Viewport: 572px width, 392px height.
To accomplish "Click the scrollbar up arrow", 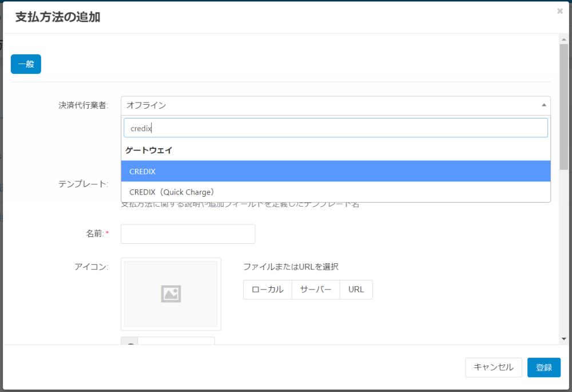I will click(563, 39).
